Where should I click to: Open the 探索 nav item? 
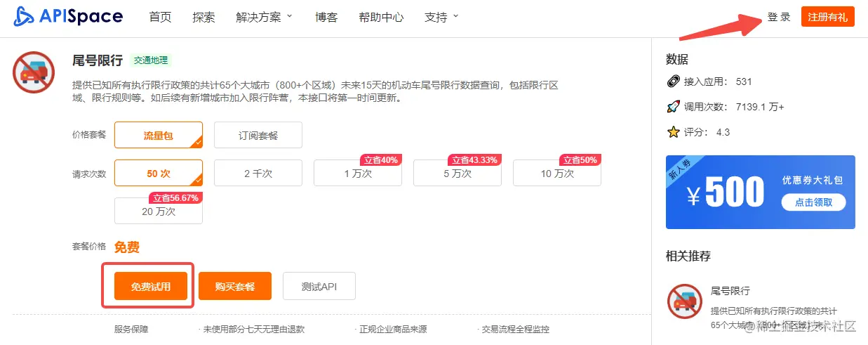[203, 17]
